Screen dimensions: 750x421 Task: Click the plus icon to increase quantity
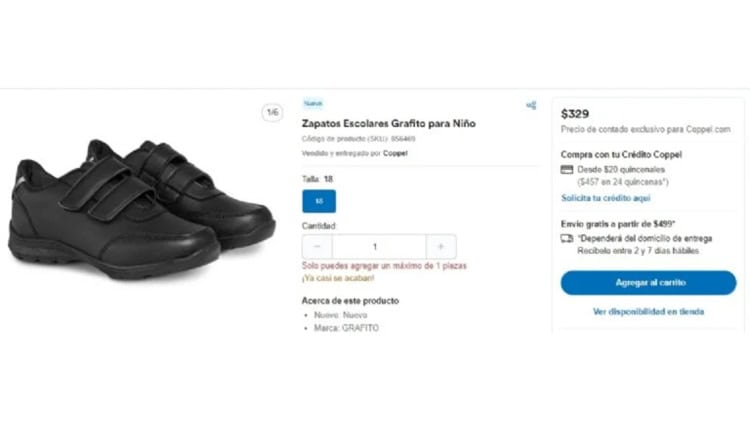click(x=440, y=246)
